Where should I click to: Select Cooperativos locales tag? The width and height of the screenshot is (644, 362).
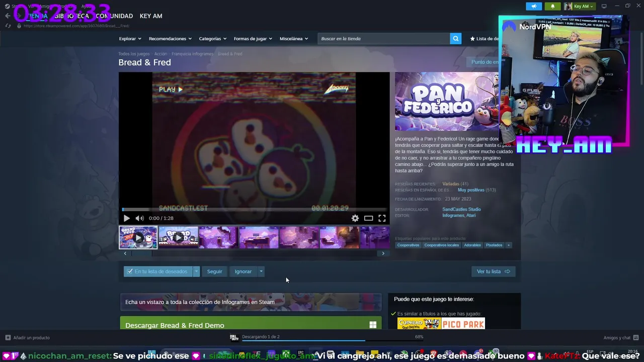tap(441, 245)
